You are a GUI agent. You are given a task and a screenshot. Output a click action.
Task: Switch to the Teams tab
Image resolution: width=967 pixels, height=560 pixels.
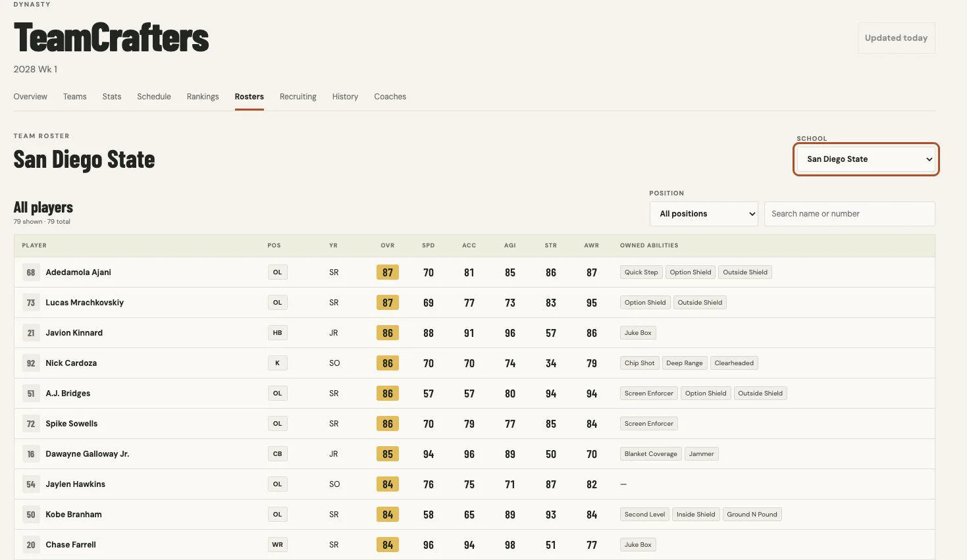pos(75,97)
